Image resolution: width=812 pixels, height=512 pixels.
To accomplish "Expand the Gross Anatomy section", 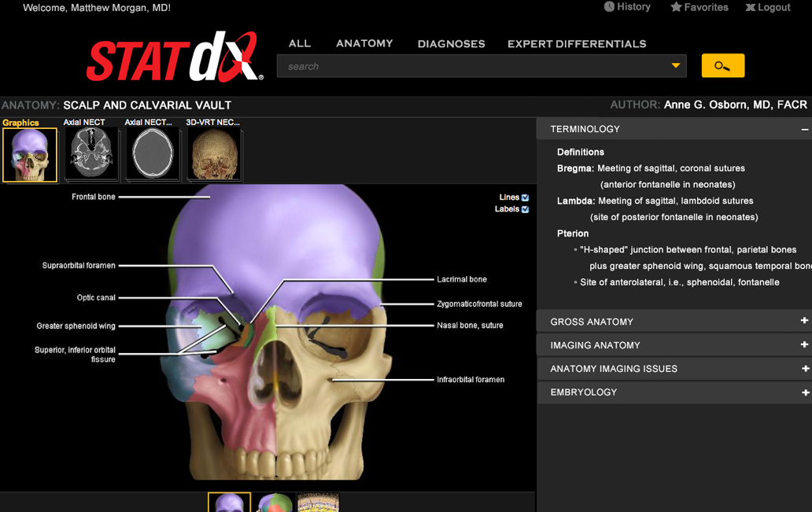I will pos(804,321).
